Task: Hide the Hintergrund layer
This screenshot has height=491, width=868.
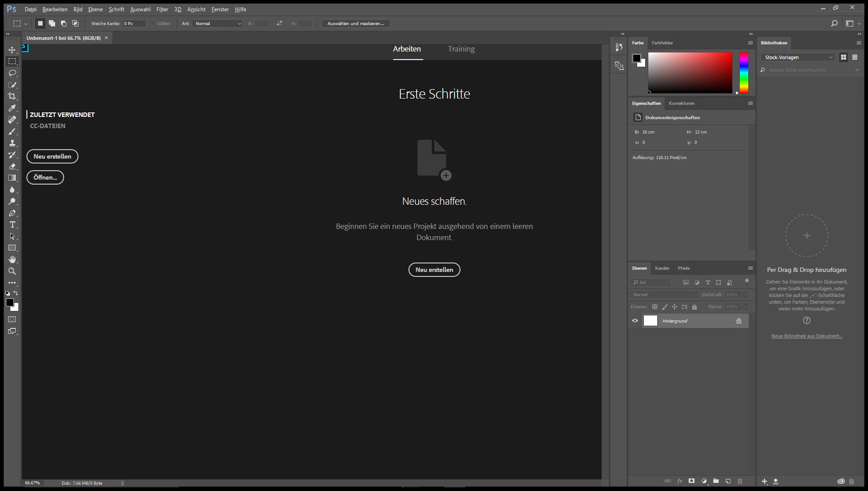Action: 635,321
